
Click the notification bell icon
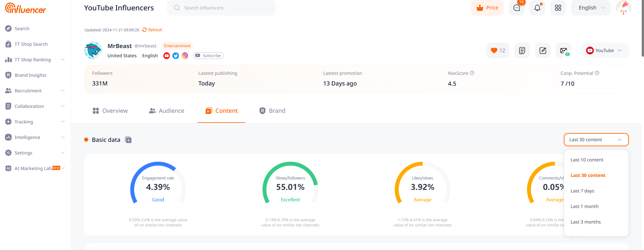(537, 8)
